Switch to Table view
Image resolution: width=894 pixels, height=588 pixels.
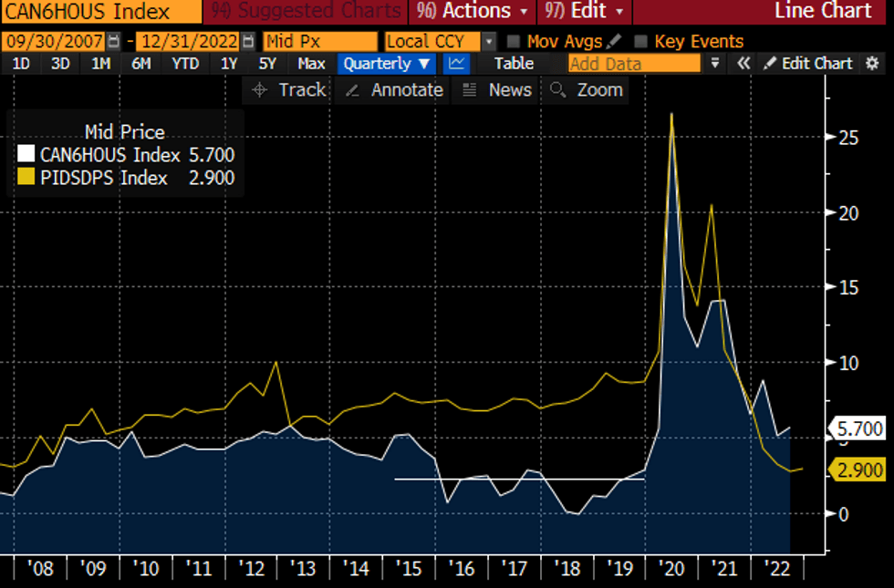pyautogui.click(x=514, y=64)
